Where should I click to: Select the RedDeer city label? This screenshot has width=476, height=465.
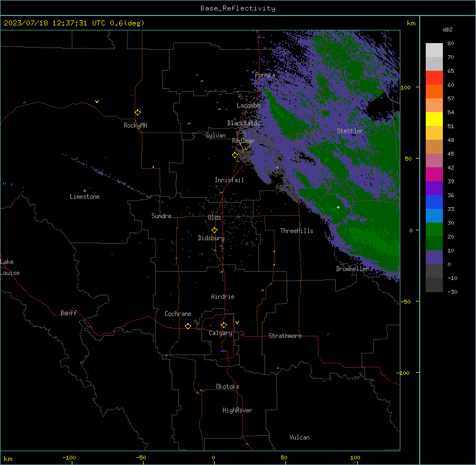coord(244,141)
